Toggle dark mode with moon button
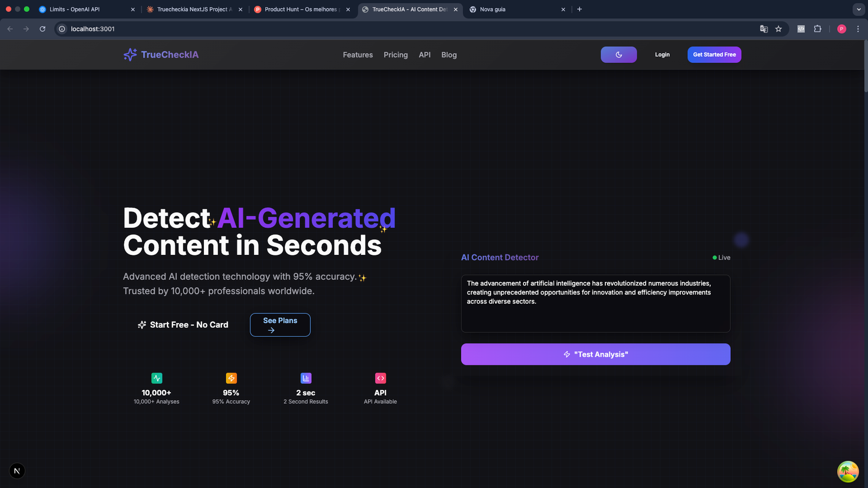868x488 pixels. (618, 55)
